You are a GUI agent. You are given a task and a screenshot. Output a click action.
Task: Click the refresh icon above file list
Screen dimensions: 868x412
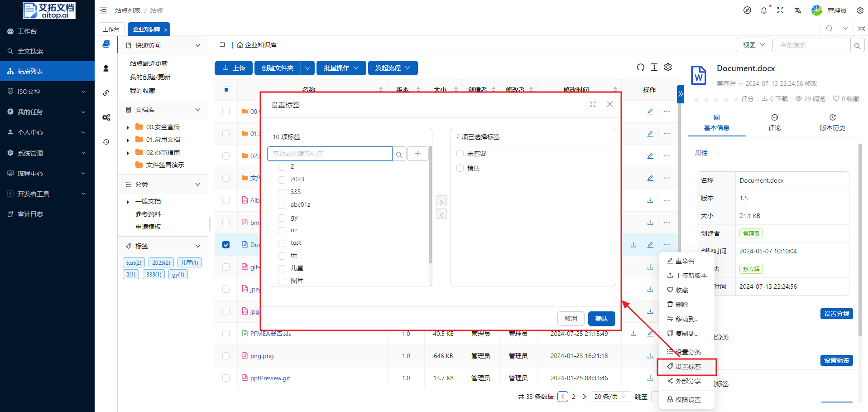coord(640,68)
